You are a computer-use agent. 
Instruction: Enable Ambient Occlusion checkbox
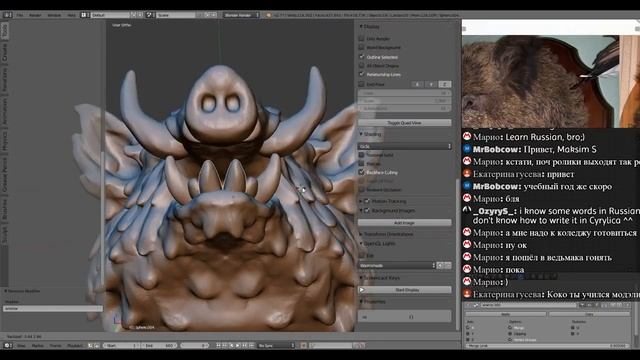(361, 190)
